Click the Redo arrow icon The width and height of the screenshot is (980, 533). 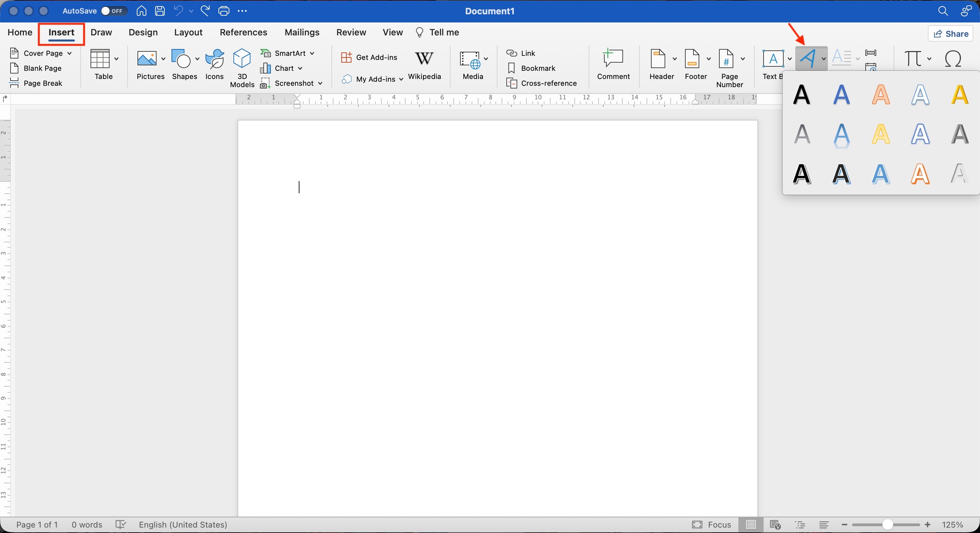(x=205, y=11)
